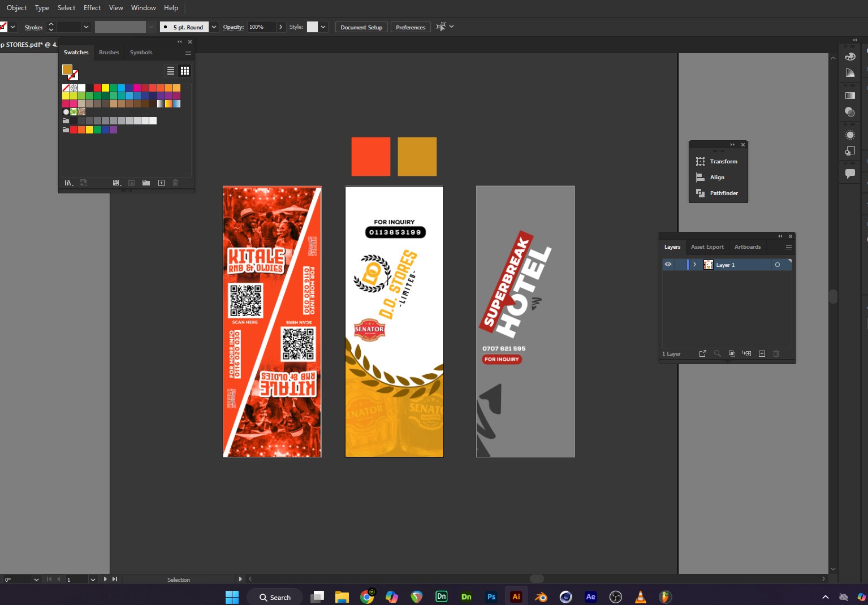
Task: Click the arrange documents icon in control bar
Action: pyautogui.click(x=441, y=27)
